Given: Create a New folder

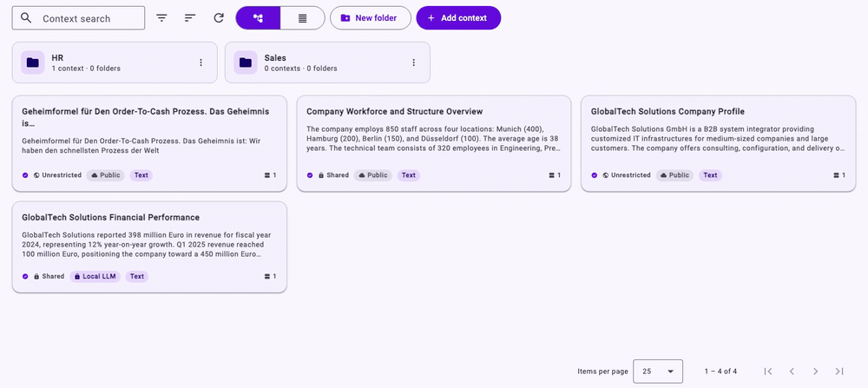Looking at the screenshot, I should pos(371,17).
